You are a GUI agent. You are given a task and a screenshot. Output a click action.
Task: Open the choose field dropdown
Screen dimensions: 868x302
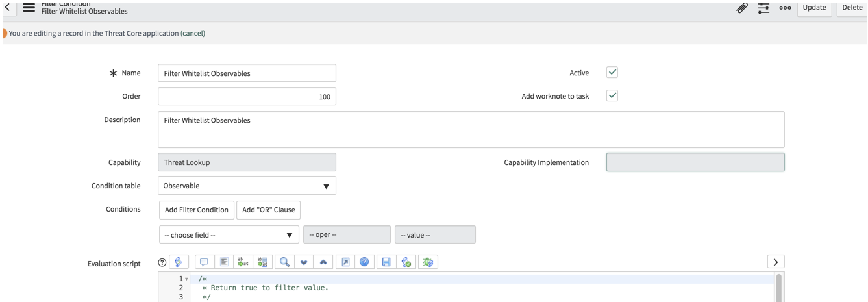tap(229, 234)
